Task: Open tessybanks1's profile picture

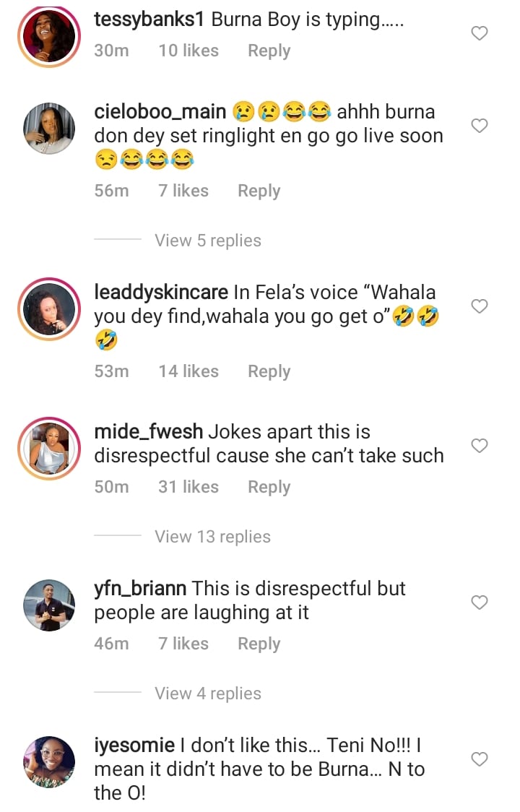Action: [49, 35]
